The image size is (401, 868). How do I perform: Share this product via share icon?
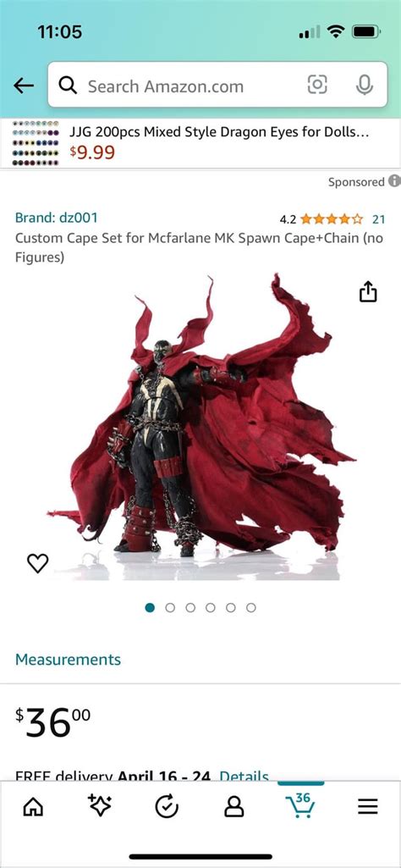(x=368, y=291)
